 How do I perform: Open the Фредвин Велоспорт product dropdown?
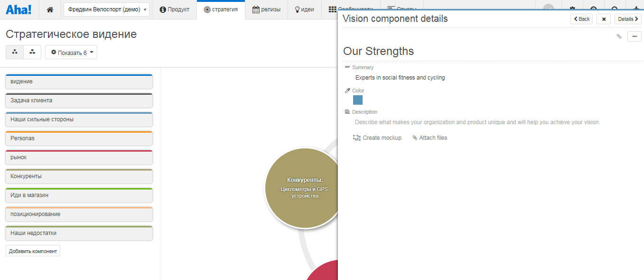tap(106, 9)
